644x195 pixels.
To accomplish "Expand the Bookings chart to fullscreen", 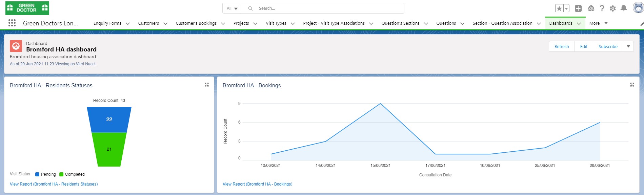I will (x=632, y=85).
